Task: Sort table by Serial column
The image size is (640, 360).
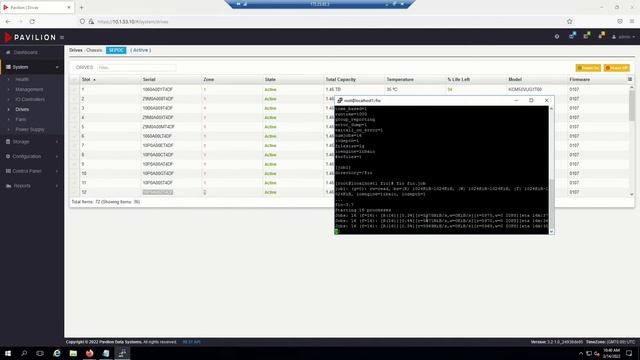Action: 149,80
